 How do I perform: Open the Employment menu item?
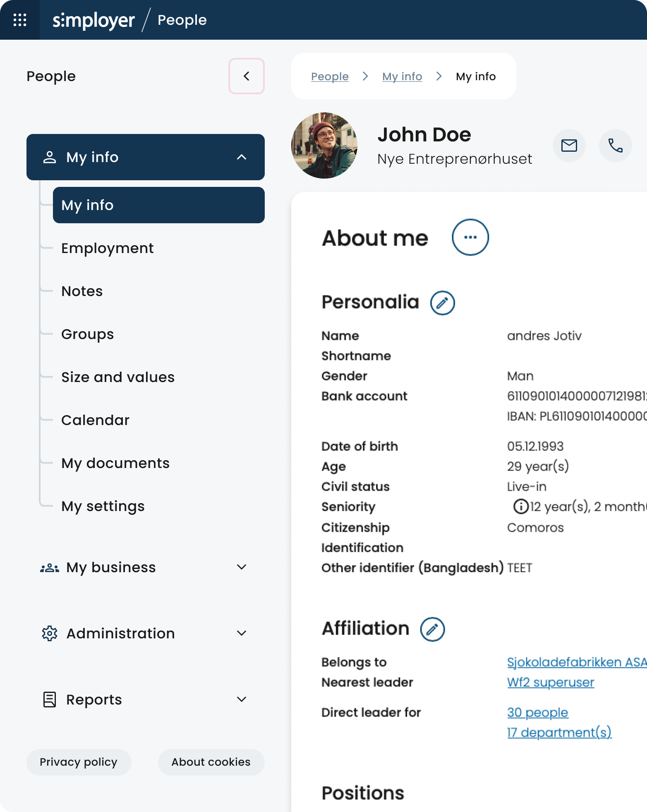(108, 248)
